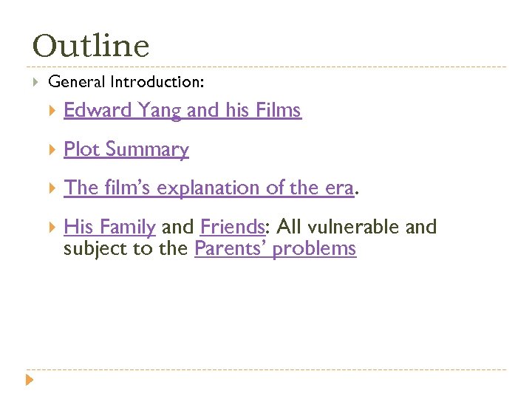The image size is (532, 399).
Task: Click 'and' between His Family and Friends
Action: pos(177,227)
